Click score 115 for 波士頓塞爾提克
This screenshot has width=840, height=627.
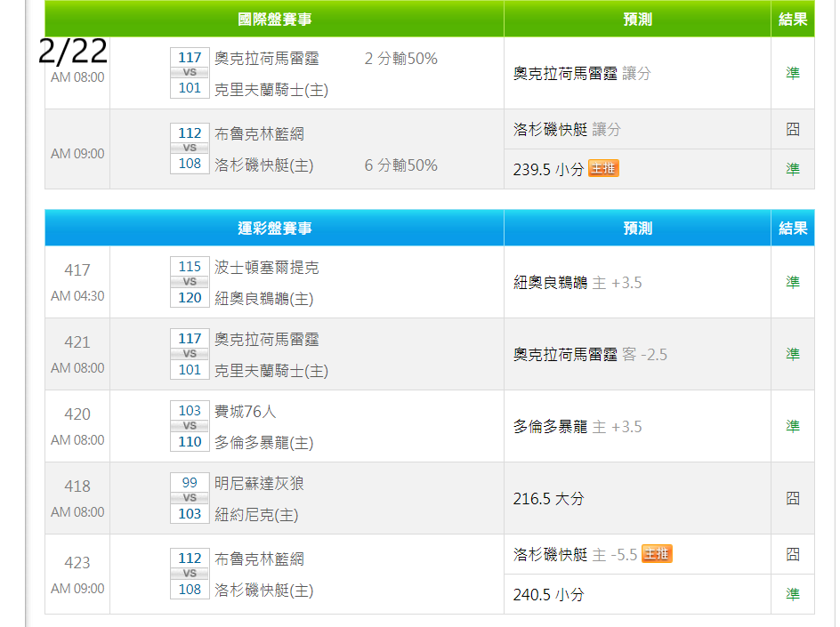(190, 267)
